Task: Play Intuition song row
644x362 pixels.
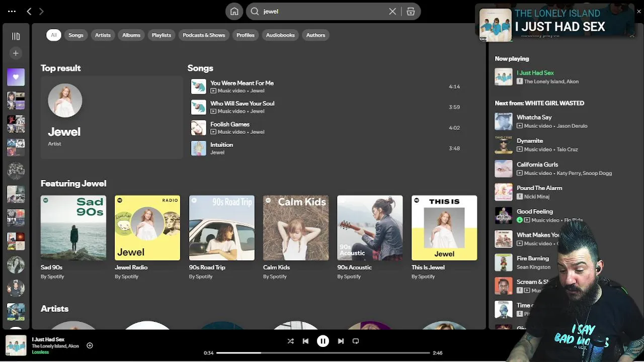Action: pyautogui.click(x=325, y=148)
